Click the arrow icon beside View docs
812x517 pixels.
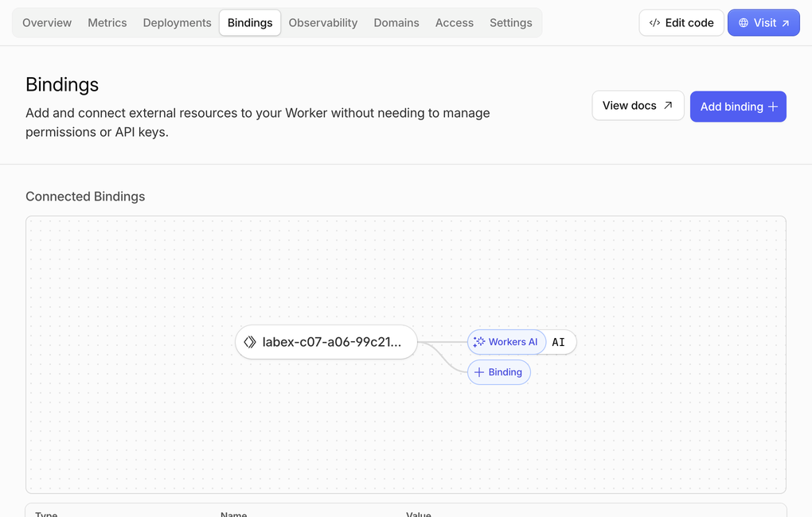point(668,106)
